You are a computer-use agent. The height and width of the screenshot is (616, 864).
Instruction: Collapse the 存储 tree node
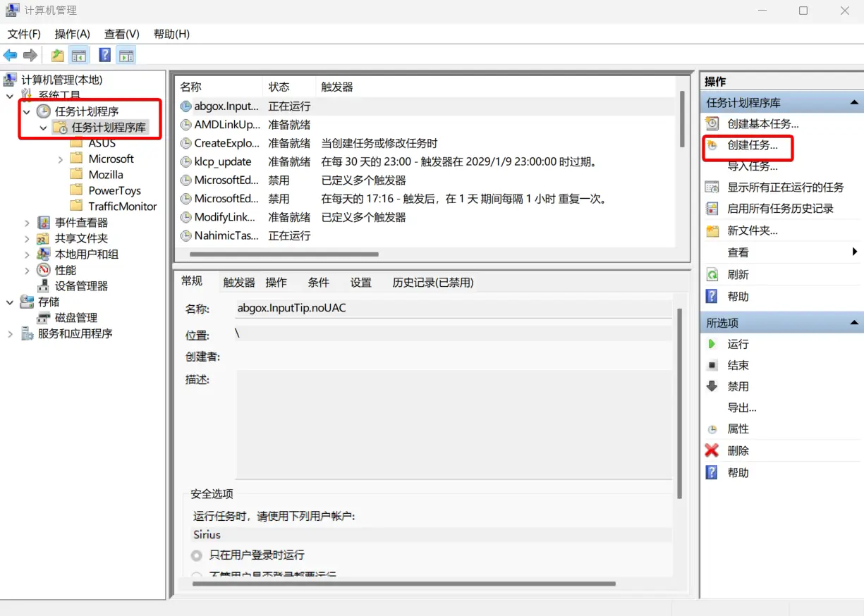tap(10, 302)
